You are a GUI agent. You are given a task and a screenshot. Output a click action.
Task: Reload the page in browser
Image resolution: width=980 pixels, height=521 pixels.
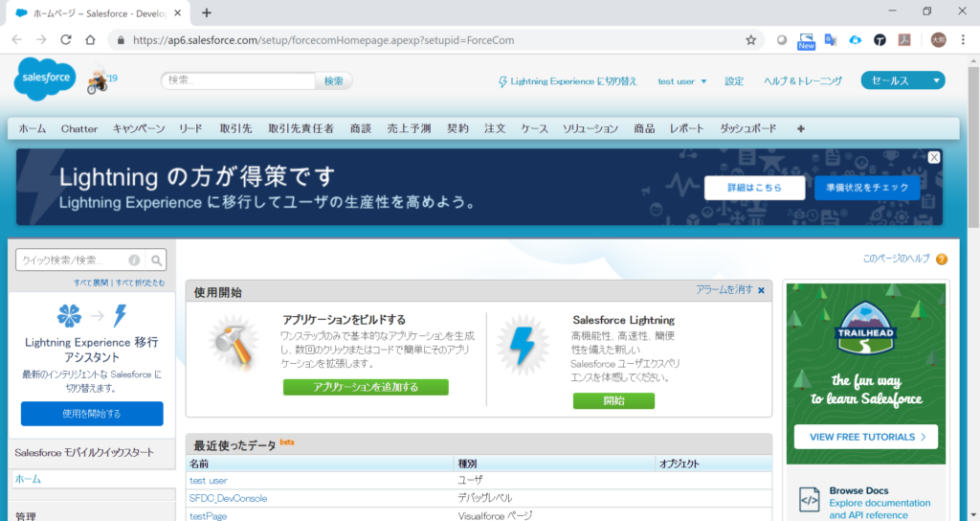click(x=66, y=40)
